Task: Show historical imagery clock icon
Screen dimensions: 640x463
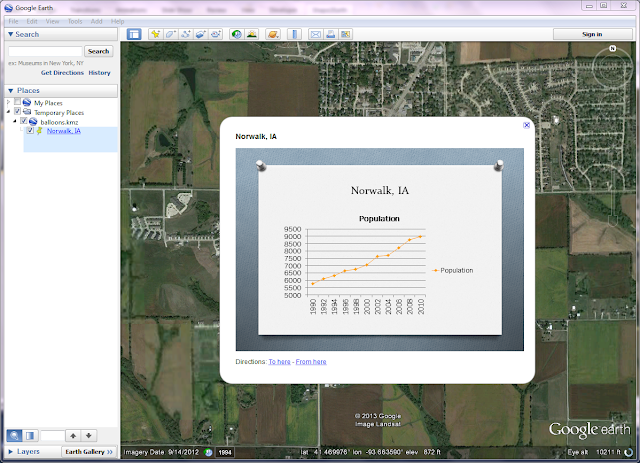Action: [x=236, y=34]
